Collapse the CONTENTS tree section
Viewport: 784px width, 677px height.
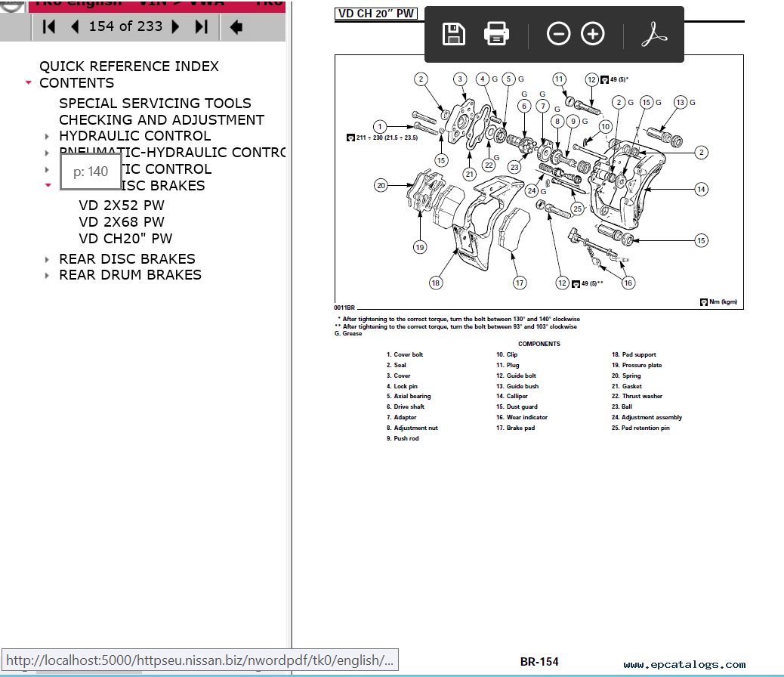coord(29,82)
